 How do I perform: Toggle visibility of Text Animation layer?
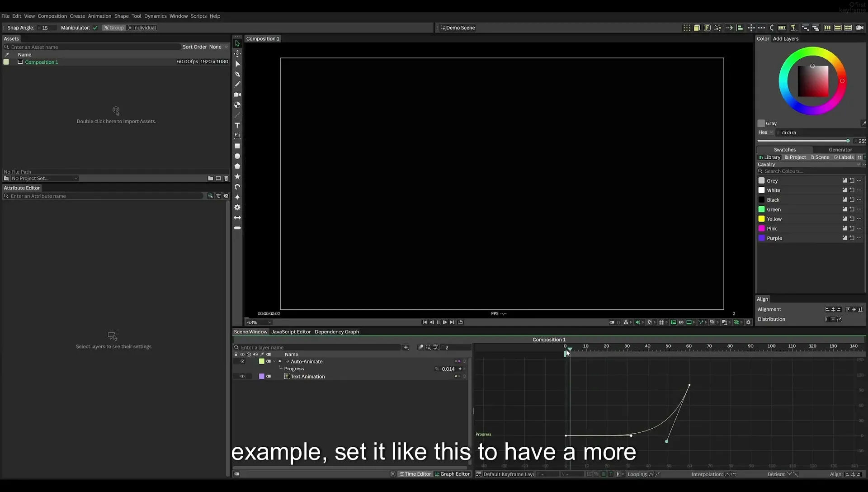(x=242, y=376)
